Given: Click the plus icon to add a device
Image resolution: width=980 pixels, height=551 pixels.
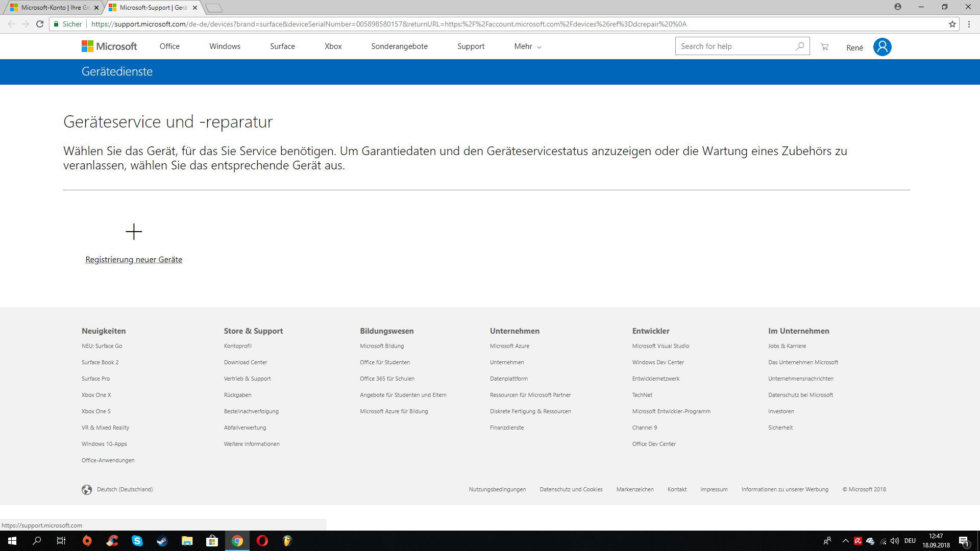Looking at the screenshot, I should point(134,232).
